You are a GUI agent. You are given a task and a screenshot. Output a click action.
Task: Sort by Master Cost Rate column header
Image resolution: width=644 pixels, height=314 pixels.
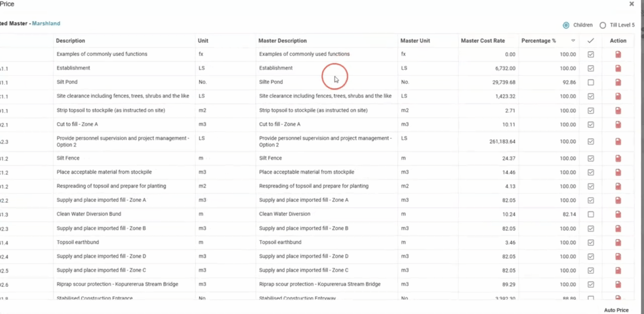pyautogui.click(x=483, y=41)
